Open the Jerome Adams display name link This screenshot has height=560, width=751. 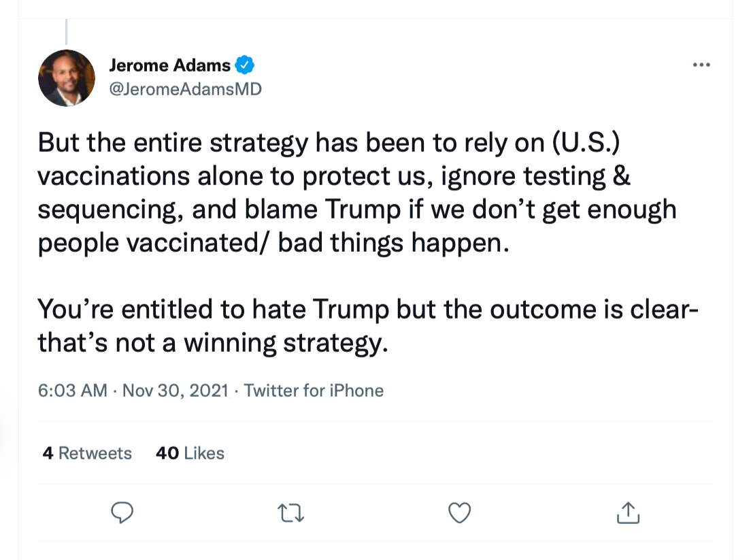tap(169, 65)
